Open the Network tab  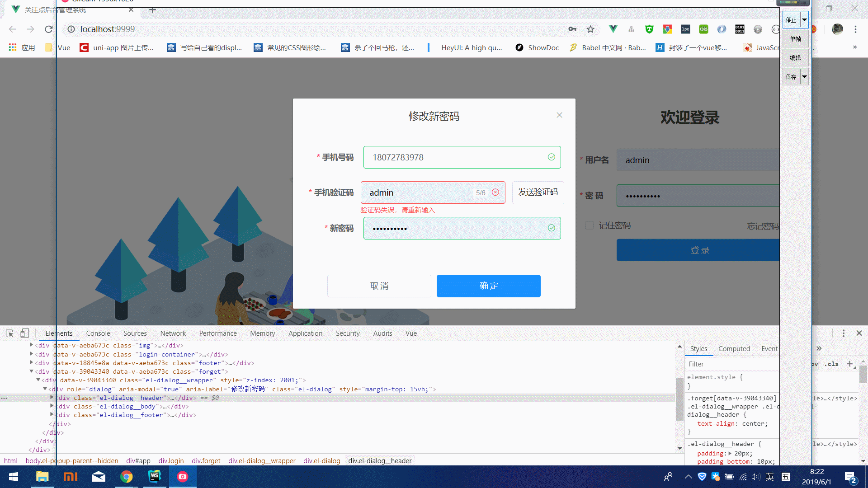click(x=173, y=333)
